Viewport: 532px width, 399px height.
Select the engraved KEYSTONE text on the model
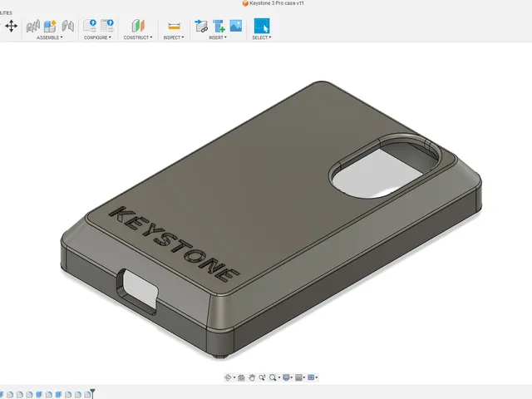click(x=173, y=244)
